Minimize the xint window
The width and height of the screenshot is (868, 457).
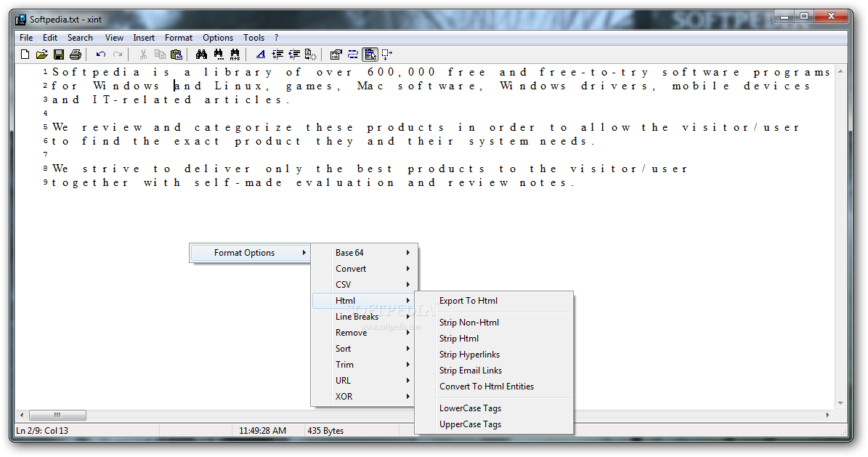click(x=784, y=17)
